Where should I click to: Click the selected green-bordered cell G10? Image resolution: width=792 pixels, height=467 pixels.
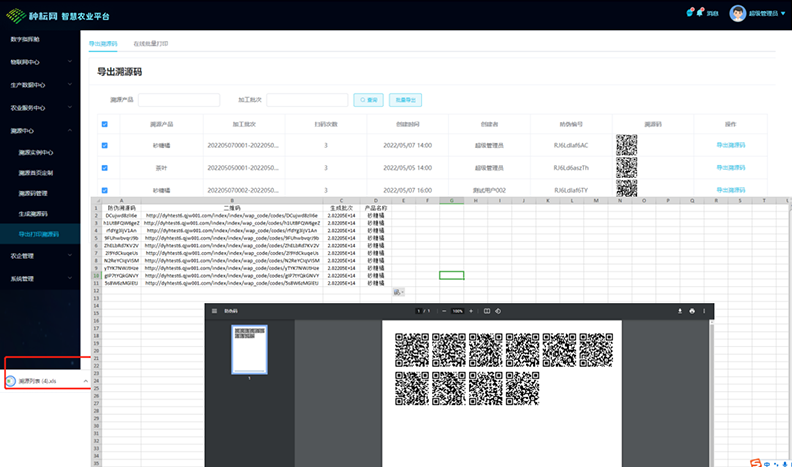tap(452, 276)
